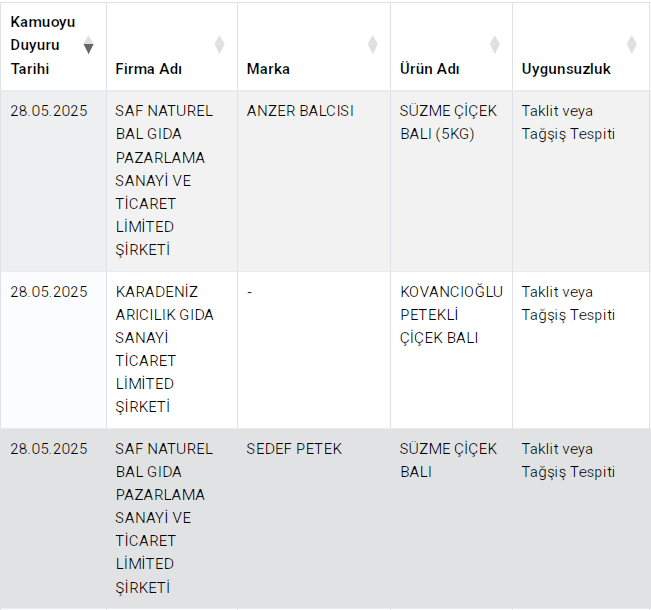Screen dimensions: 651x610
Task: Click SÜZME ÇİÇEK BALI (5KG) product cell
Action: tap(448, 122)
